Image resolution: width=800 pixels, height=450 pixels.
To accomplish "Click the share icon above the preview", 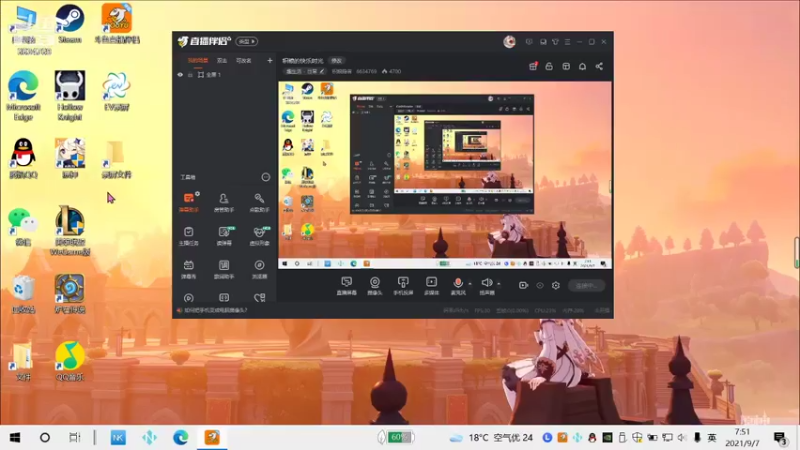I will (x=599, y=66).
